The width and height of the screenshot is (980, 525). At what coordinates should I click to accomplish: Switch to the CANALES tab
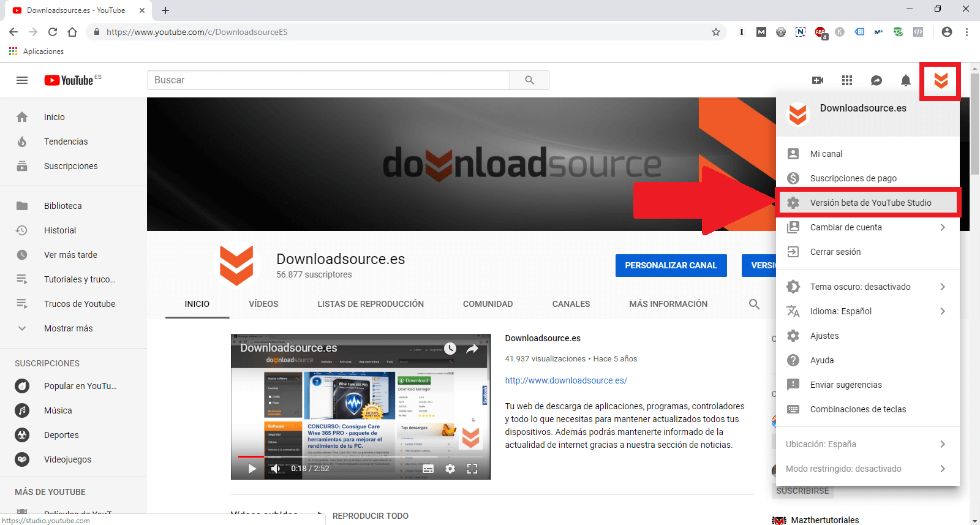pos(571,304)
